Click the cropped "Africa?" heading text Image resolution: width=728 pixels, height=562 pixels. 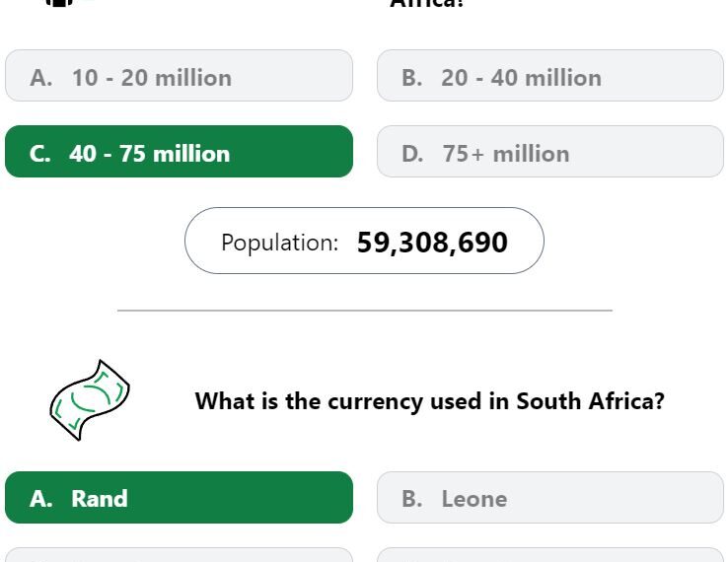coord(427,3)
